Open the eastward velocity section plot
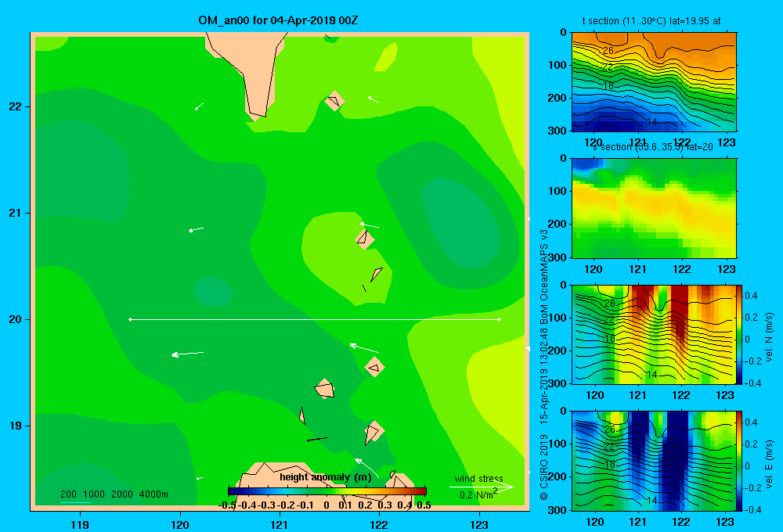Viewport: 783px width, 532px height. click(x=654, y=461)
